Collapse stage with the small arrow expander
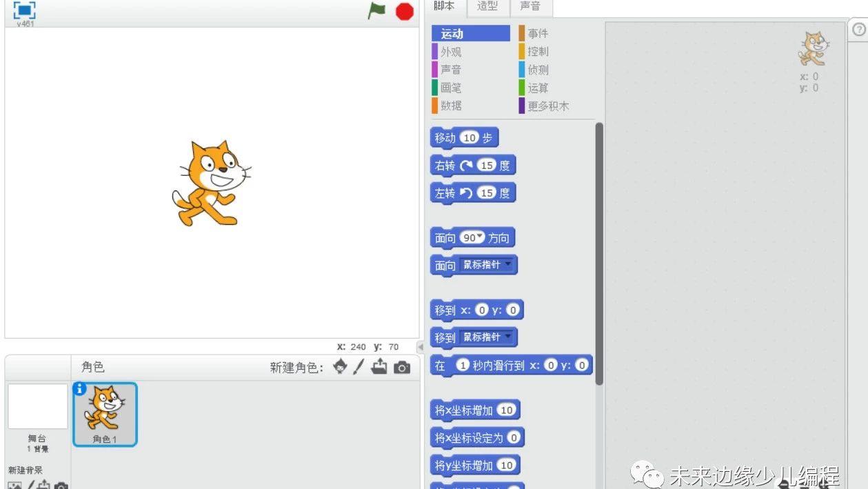The image size is (868, 489). [x=421, y=347]
